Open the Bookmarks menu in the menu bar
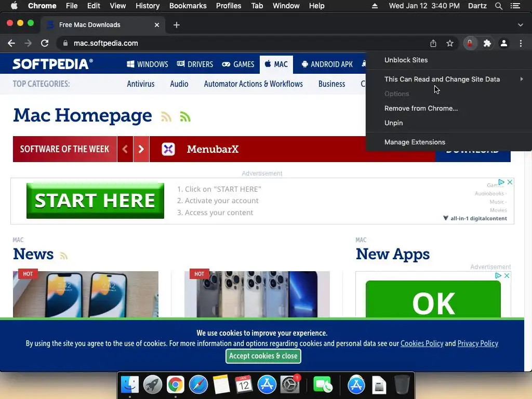This screenshot has width=532, height=399. [188, 6]
